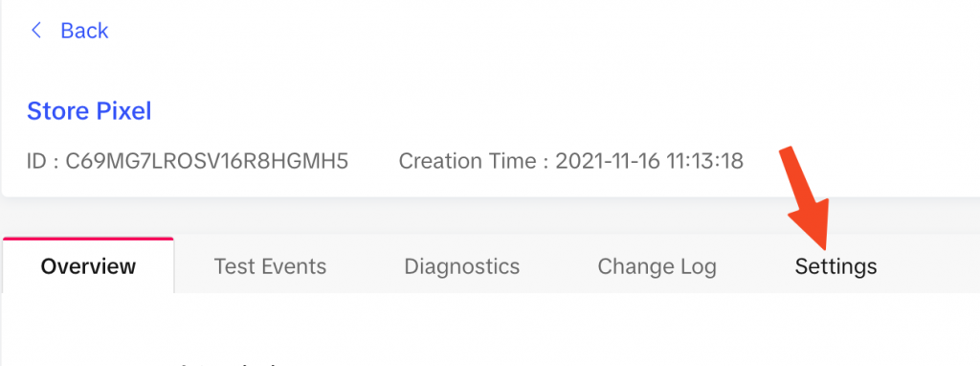The width and height of the screenshot is (980, 366).
Task: Click the left chevron back icon
Action: (36, 30)
